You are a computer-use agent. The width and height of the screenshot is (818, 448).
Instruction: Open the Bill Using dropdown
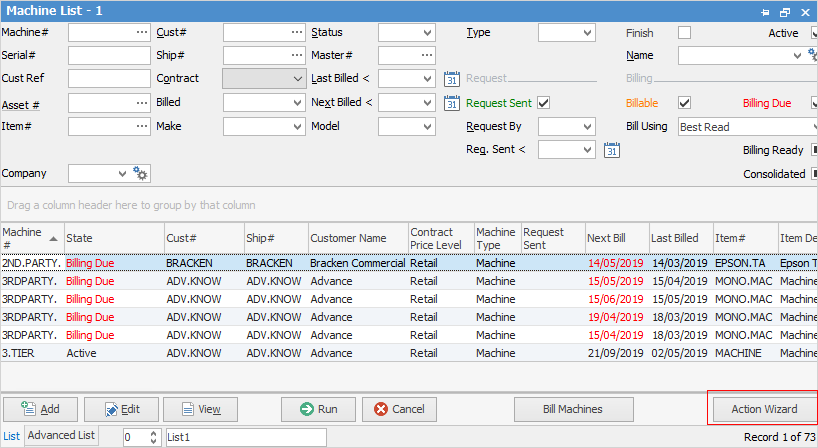(x=811, y=127)
